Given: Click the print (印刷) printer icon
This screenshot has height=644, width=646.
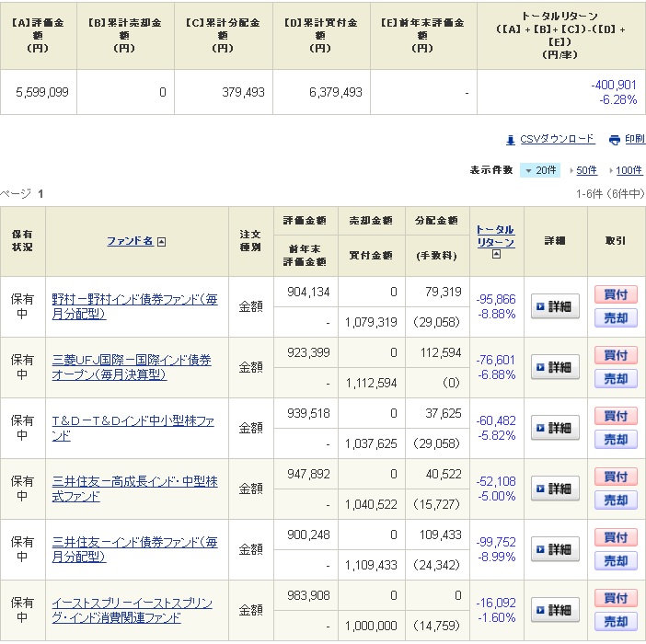Looking at the screenshot, I should coord(614,140).
